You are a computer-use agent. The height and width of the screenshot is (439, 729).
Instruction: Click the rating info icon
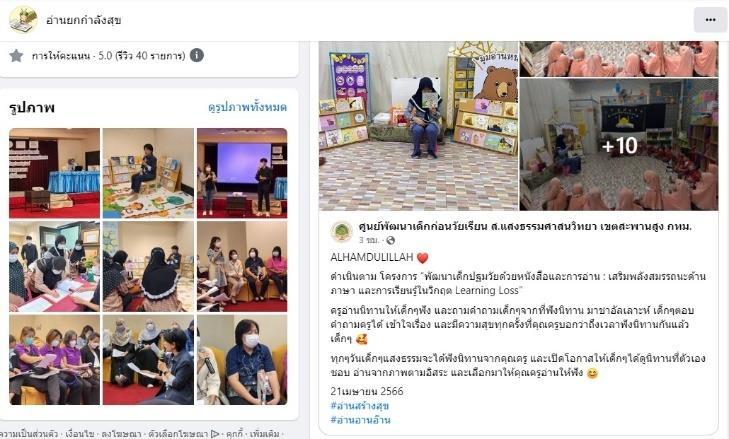197,55
